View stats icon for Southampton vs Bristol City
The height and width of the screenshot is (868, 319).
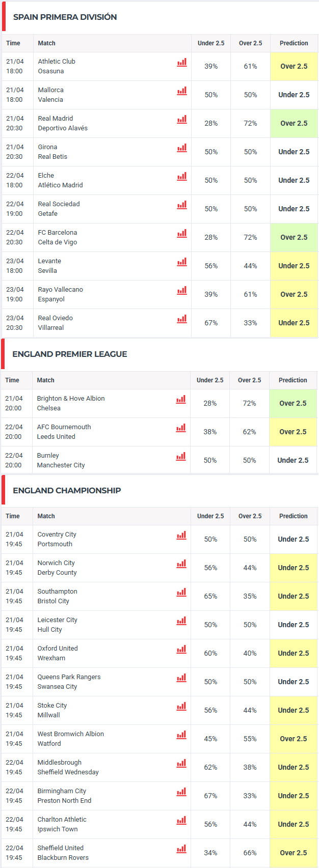click(181, 593)
